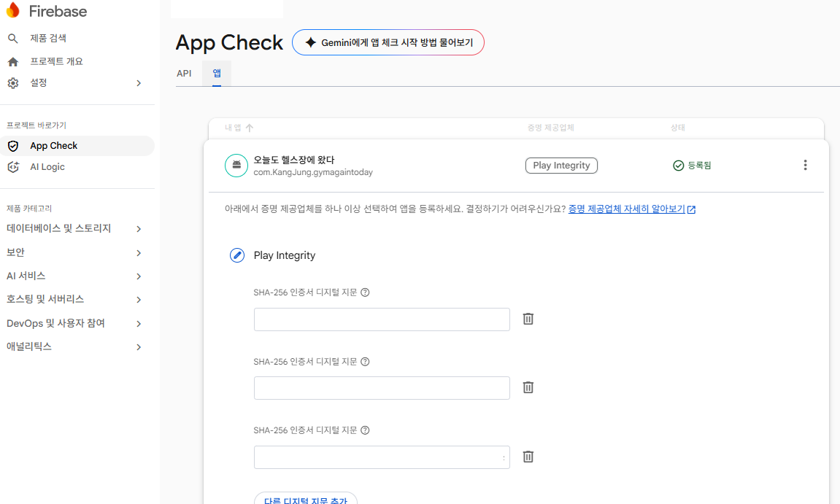This screenshot has width=840, height=504.
Task: Open the three-dot menu for the app row
Action: point(805,165)
